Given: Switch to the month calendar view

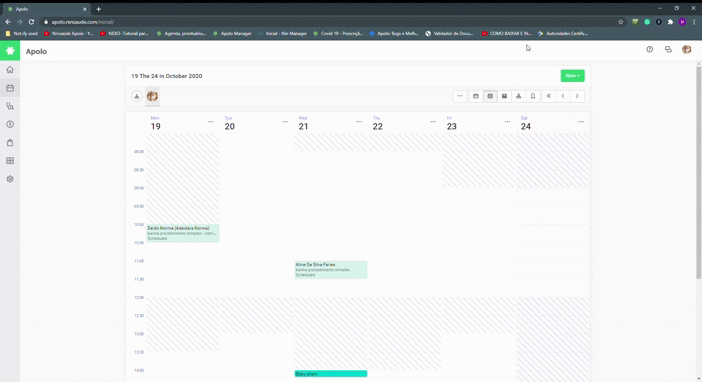Looking at the screenshot, I should click(505, 96).
